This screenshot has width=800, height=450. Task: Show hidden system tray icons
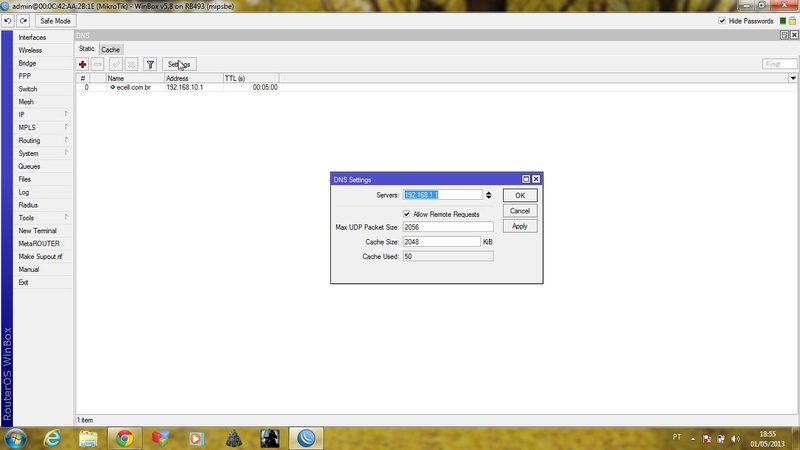[693, 439]
